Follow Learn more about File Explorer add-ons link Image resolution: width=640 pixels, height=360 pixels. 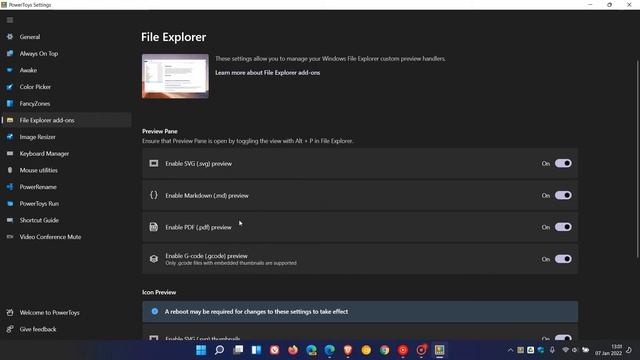267,73
